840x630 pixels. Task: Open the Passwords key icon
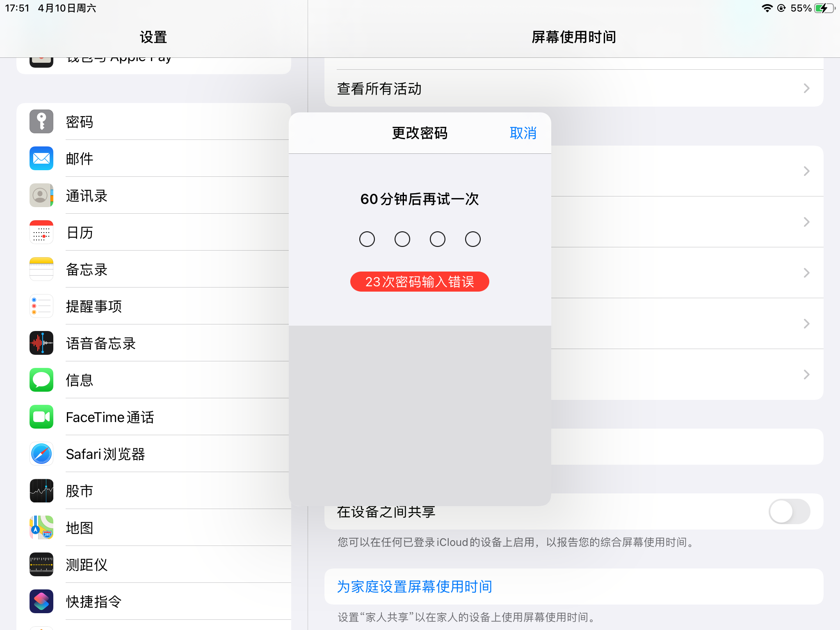(41, 122)
